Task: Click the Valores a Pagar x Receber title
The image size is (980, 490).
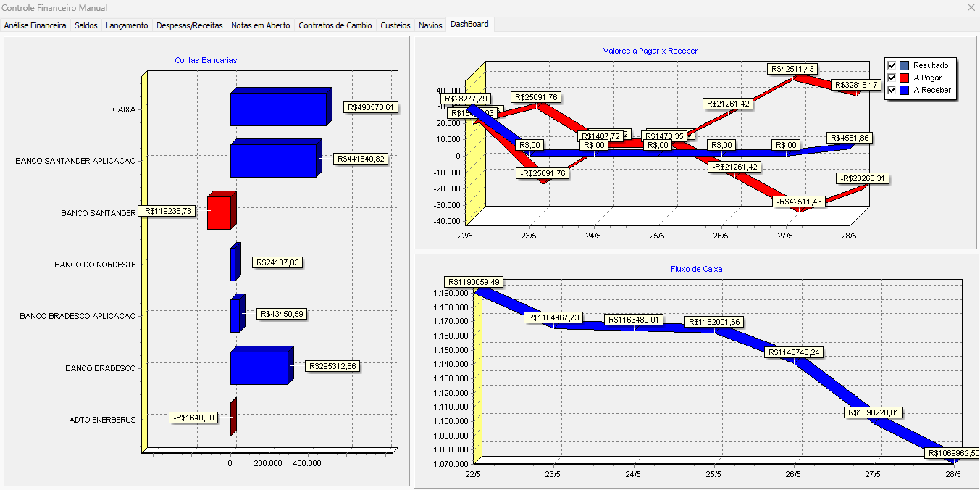Action: [650, 51]
